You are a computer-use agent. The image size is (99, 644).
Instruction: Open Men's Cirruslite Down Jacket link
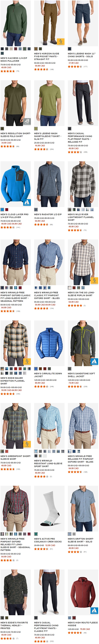point(48,375)
